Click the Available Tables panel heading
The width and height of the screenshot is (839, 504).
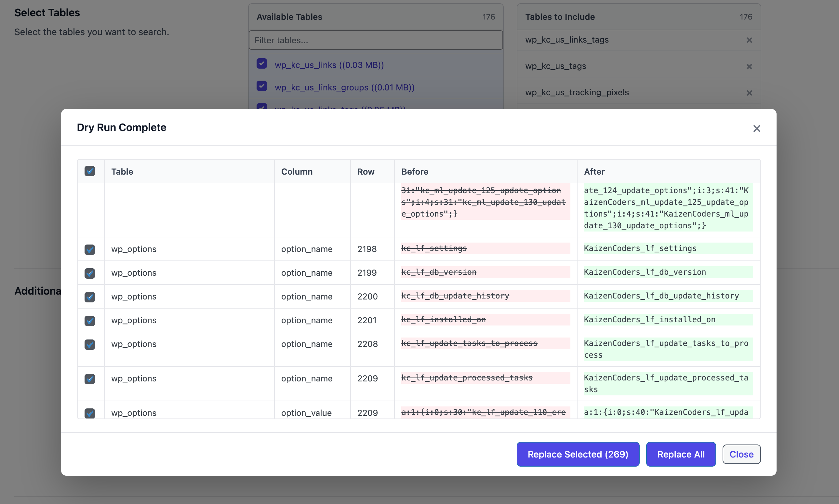(289, 17)
